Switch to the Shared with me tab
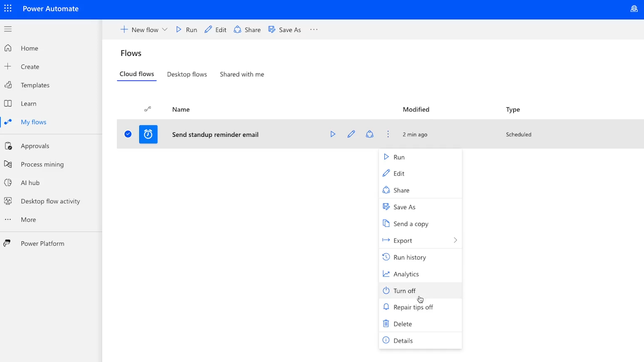Viewport: 644px width, 362px height. pos(242,74)
